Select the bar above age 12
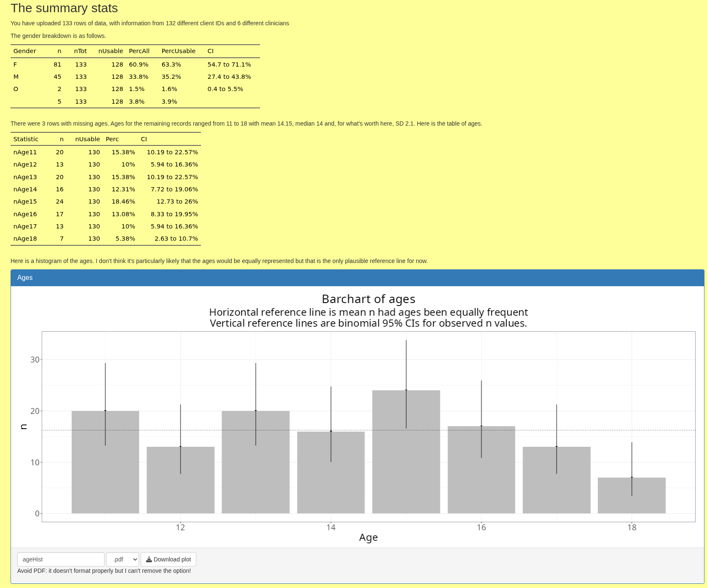707x588 pixels. point(180,480)
